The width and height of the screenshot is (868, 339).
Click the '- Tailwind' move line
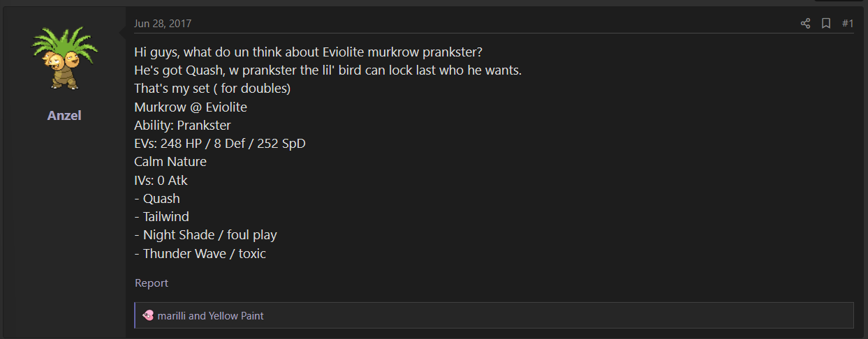161,217
